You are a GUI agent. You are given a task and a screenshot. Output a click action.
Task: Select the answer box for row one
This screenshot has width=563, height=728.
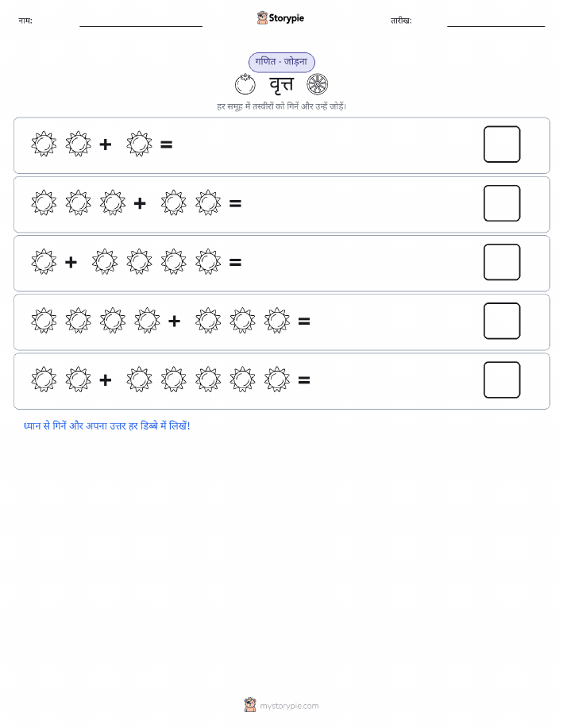coord(502,144)
